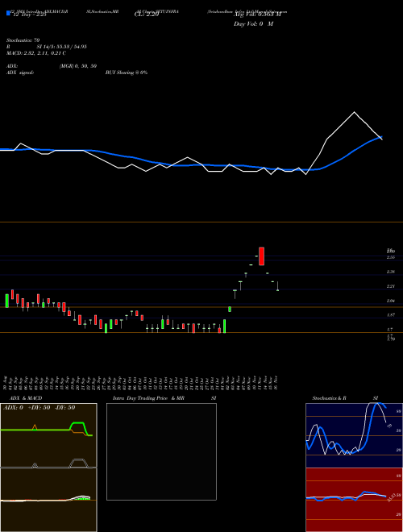The width and height of the screenshot is (403, 532).
Task: Click the 1.87 price axis label
Action: [x=391, y=315]
